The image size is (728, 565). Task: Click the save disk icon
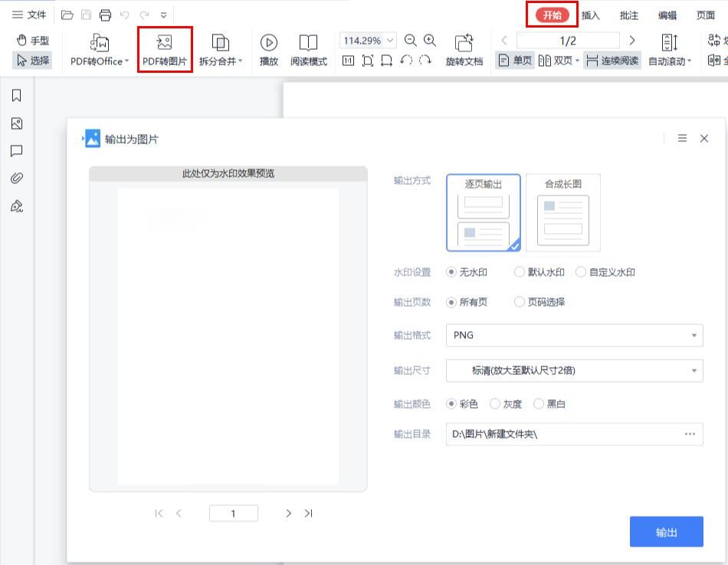[87, 15]
